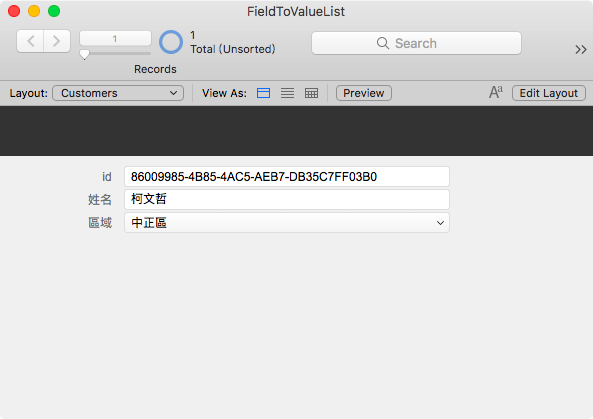Expand toolbar with the double chevron

tap(581, 50)
